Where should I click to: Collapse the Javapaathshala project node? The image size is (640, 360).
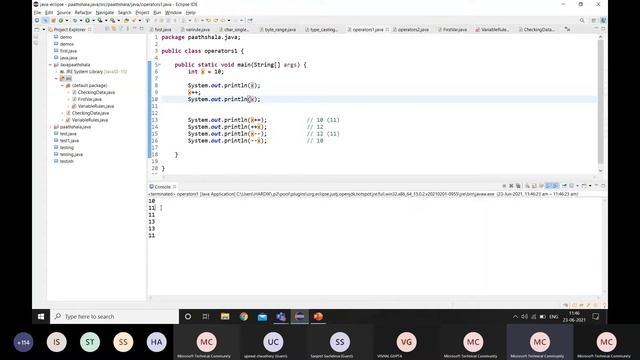coord(51,65)
